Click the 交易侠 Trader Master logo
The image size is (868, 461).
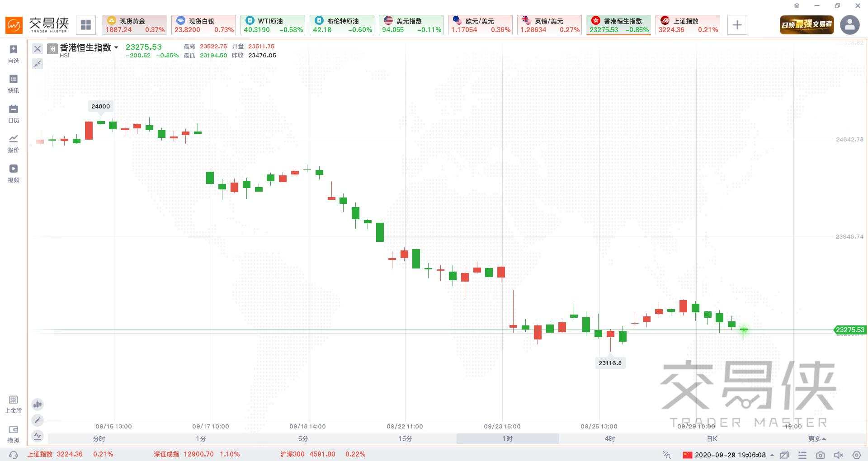coord(37,25)
